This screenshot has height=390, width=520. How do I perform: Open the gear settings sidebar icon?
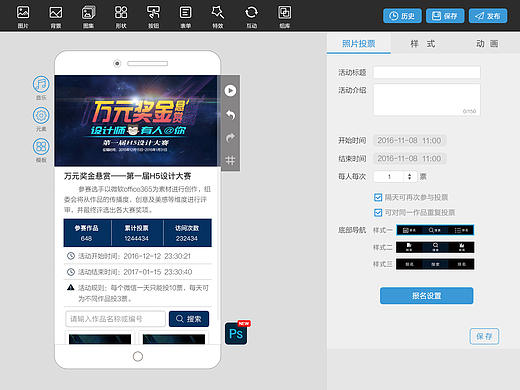coord(41,115)
